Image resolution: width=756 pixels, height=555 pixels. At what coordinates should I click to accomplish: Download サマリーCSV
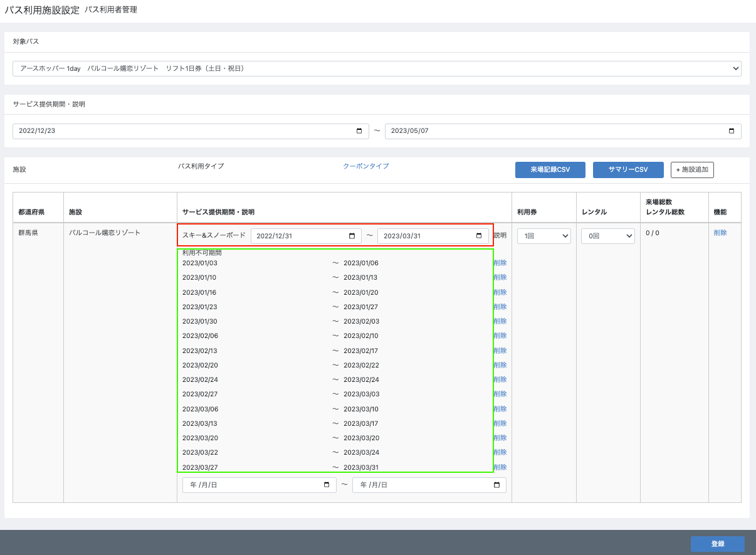[x=628, y=169]
